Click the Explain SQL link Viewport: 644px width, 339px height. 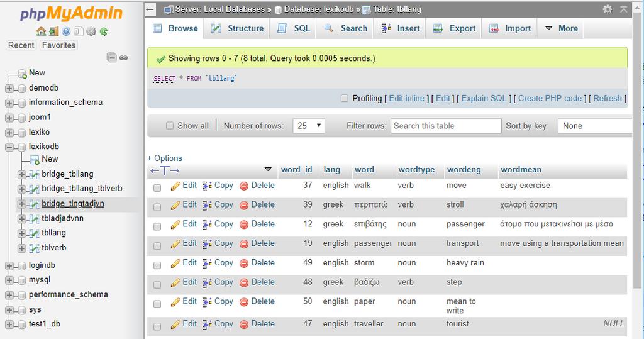tap(484, 98)
